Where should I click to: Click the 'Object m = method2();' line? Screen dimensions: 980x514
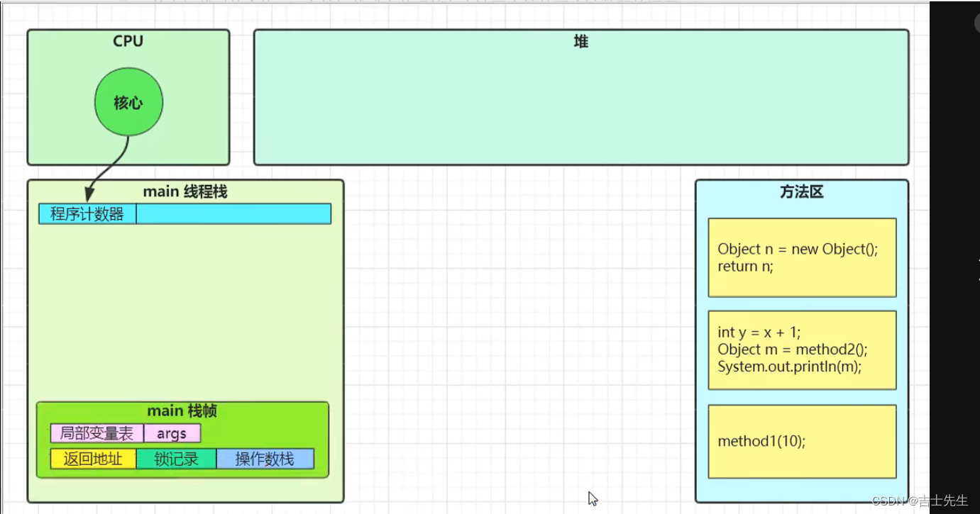coord(793,350)
